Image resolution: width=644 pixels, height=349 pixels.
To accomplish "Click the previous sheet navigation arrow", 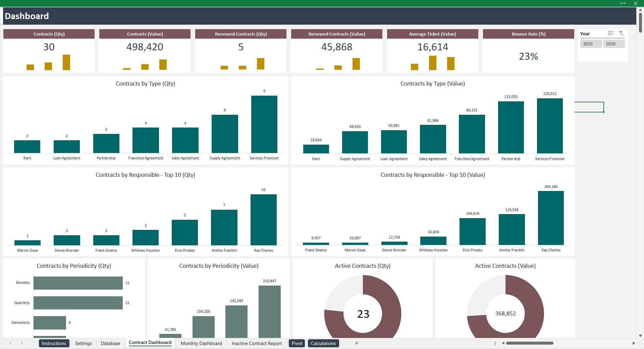I will [11, 343].
